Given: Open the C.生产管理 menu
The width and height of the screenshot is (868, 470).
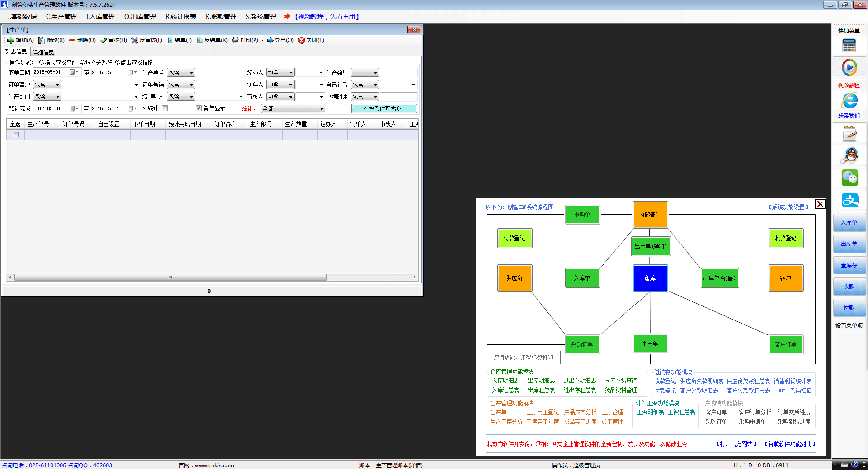Looking at the screenshot, I should [61, 17].
